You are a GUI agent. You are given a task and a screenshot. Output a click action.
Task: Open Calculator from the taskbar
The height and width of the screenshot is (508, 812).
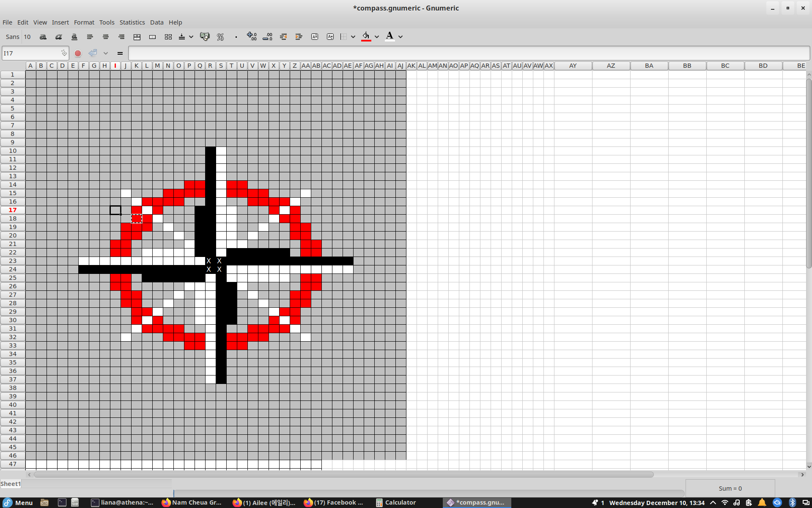(x=396, y=502)
